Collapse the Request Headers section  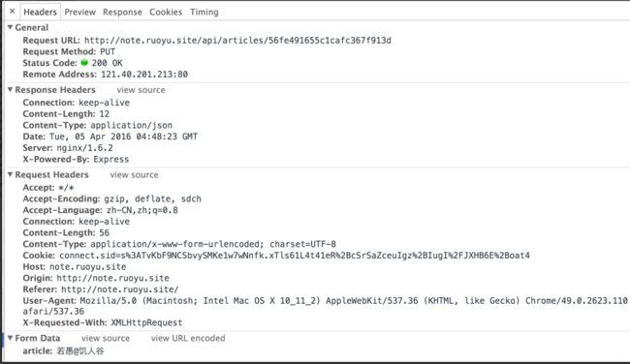11,174
